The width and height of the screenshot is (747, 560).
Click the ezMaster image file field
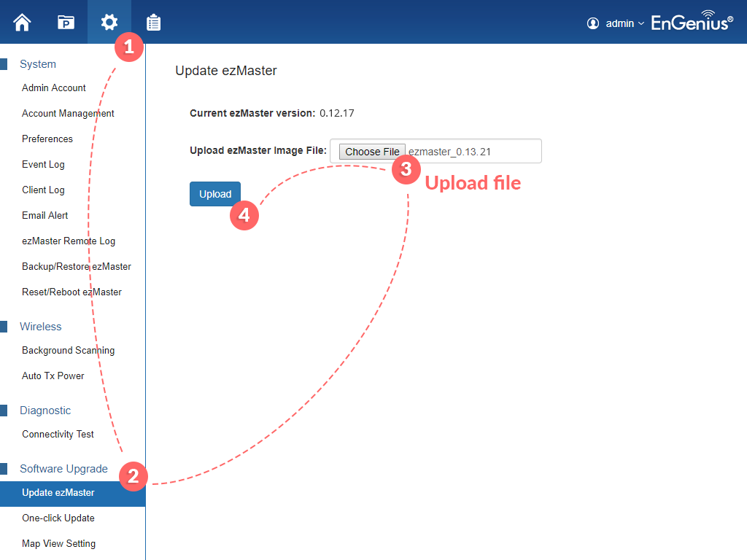(x=473, y=152)
